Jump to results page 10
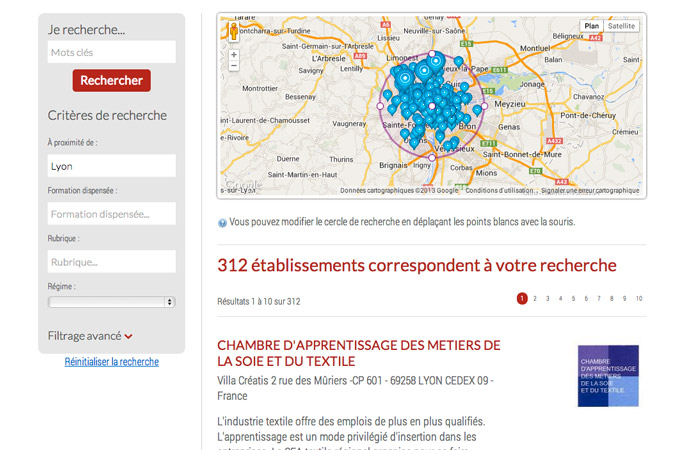Image resolution: width=690 pixels, height=450 pixels. (x=639, y=299)
